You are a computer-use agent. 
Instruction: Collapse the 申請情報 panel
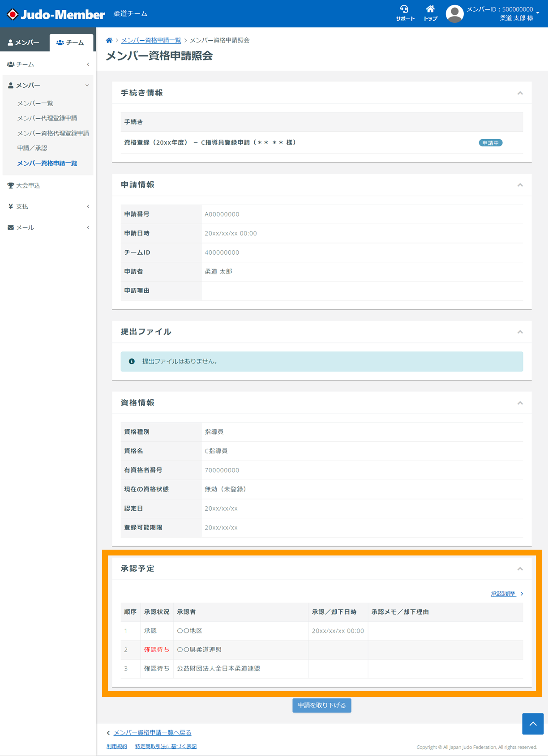pos(520,185)
